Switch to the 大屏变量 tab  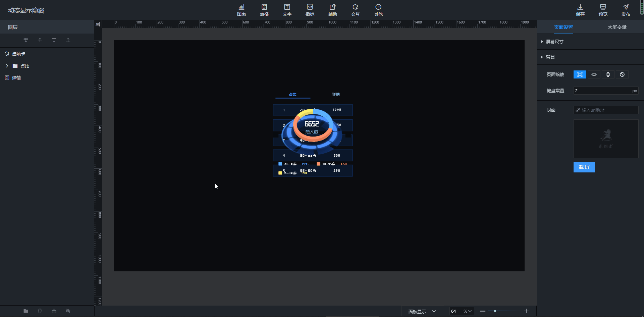pyautogui.click(x=617, y=27)
